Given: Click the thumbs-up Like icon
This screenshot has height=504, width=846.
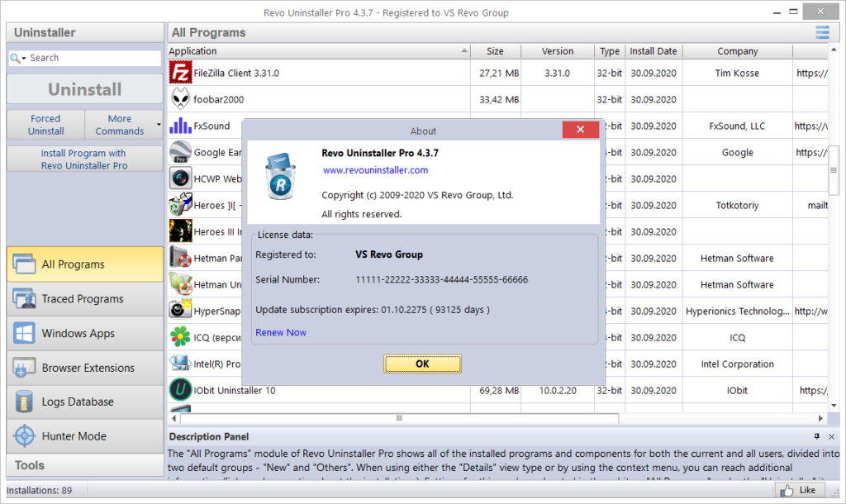Looking at the screenshot, I should 787,490.
